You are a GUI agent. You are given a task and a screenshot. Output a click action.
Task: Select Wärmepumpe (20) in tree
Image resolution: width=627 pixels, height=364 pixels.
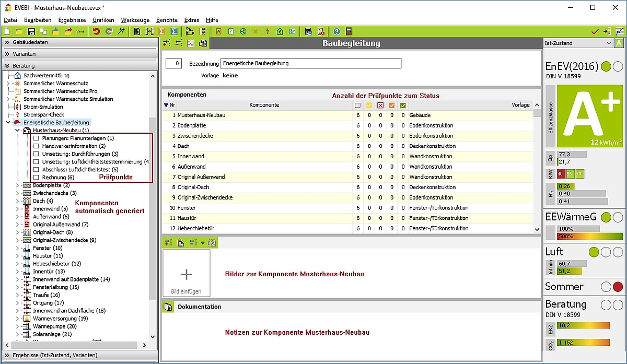[x=54, y=326]
